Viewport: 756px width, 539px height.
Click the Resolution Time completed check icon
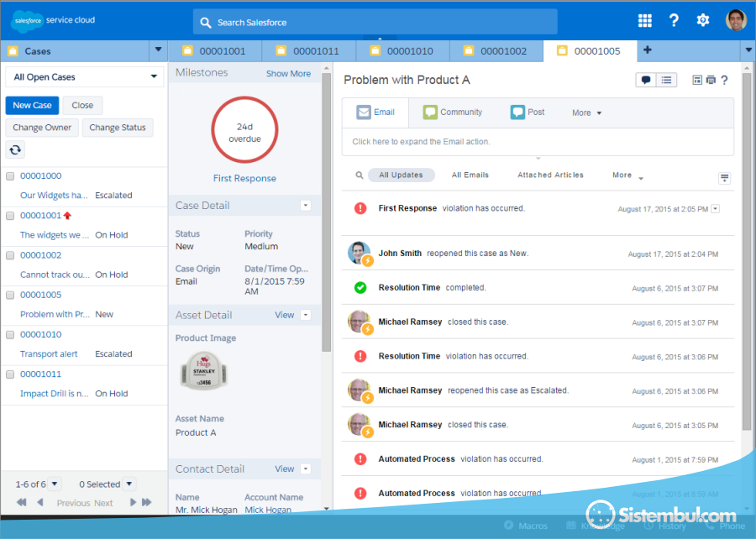tap(360, 288)
